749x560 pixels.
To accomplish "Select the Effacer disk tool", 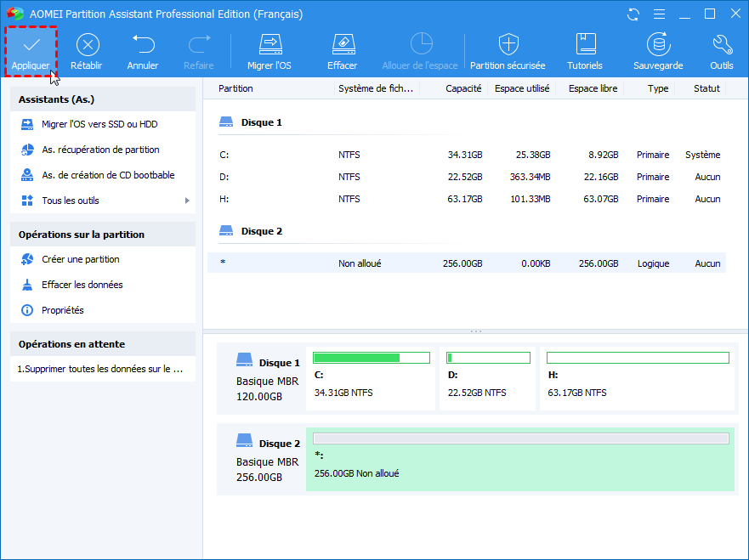I will tap(342, 44).
